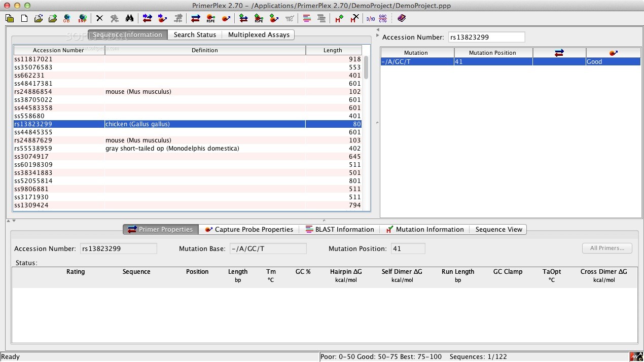The height and width of the screenshot is (362, 644).
Task: Click the greyed-out arrows toolbar icon
Action: click(x=178, y=19)
